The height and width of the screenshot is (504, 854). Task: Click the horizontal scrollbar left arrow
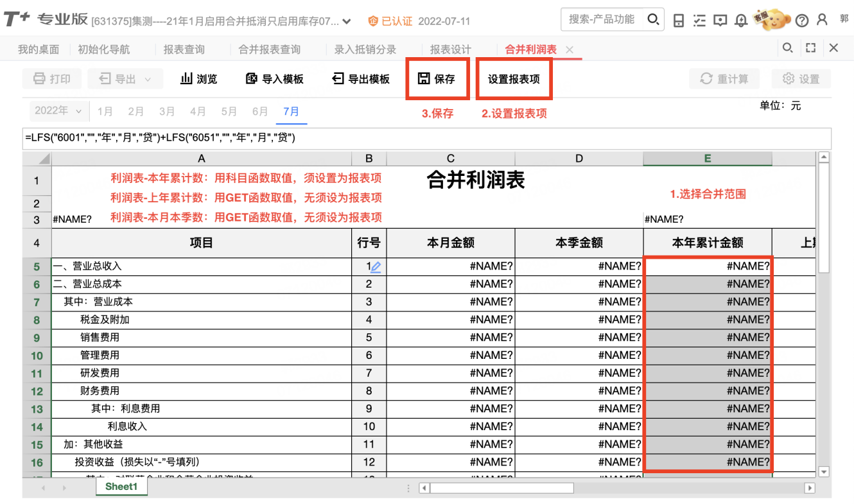pyautogui.click(x=424, y=489)
